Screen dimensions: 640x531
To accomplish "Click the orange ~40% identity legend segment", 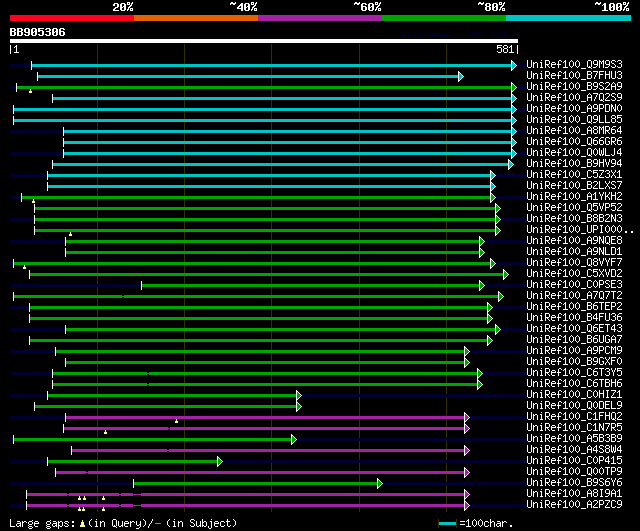I will (196, 18).
